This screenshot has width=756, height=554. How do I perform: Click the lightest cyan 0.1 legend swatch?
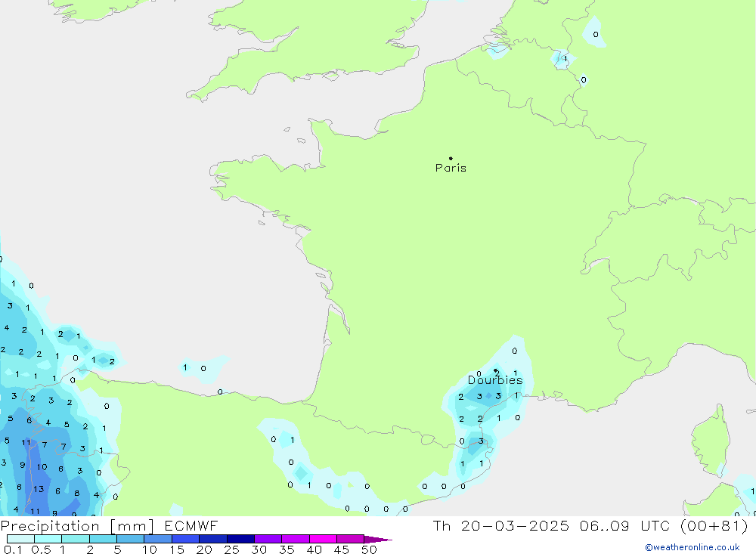coord(20,539)
